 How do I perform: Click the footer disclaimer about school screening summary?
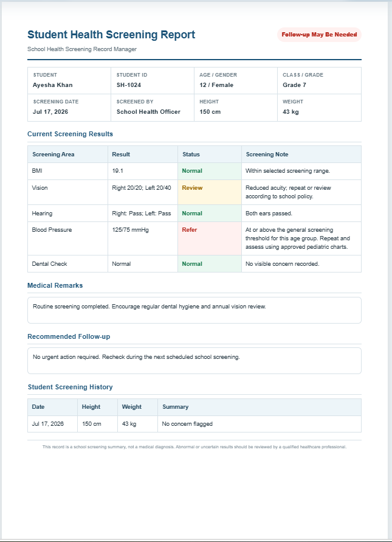tap(194, 447)
